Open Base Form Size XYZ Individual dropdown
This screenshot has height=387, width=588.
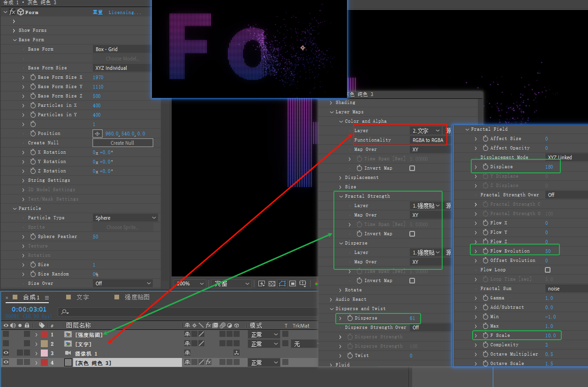pyautogui.click(x=122, y=68)
